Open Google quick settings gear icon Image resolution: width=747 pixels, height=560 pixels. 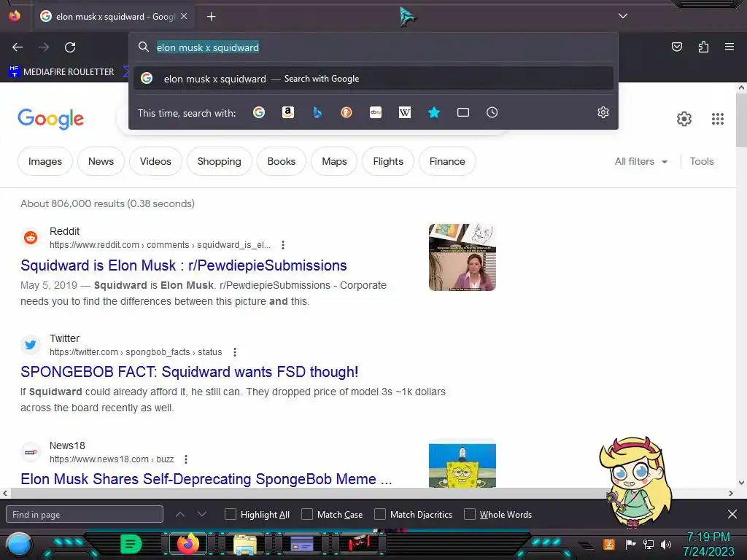click(684, 119)
